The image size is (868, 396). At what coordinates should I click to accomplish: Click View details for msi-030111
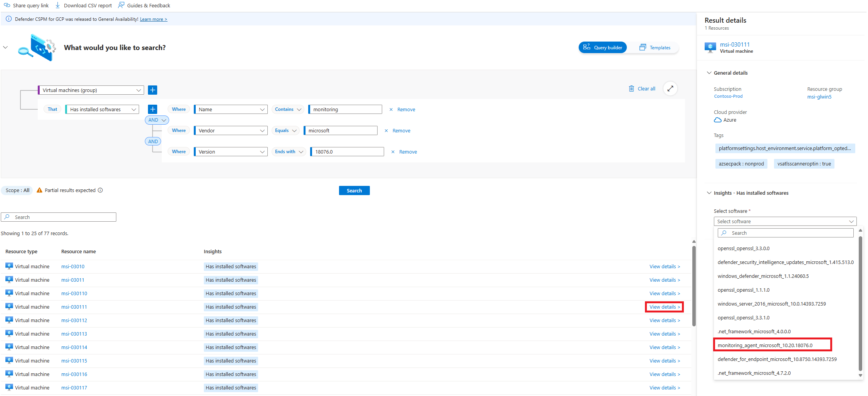tap(664, 307)
